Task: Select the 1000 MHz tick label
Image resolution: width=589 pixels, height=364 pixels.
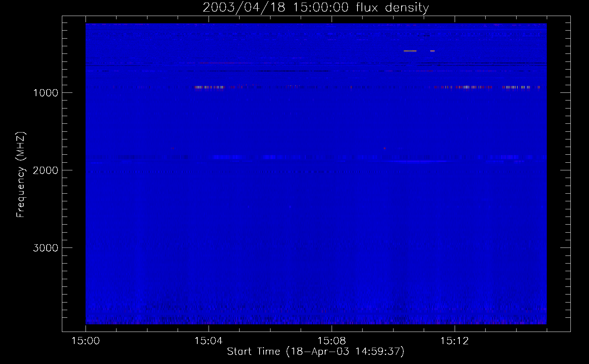Action: pyautogui.click(x=46, y=93)
